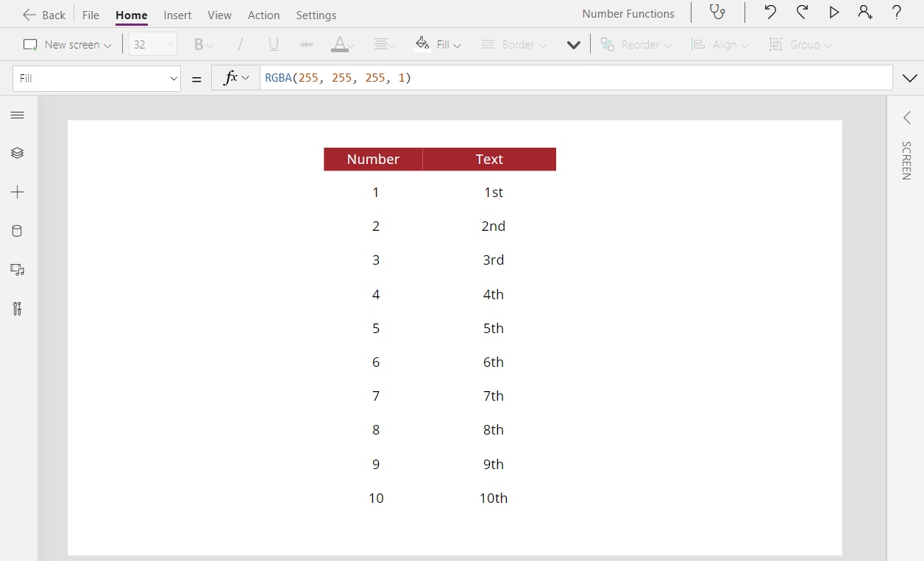This screenshot has height=561, width=924.
Task: Open Help with the question mark
Action: (896, 12)
